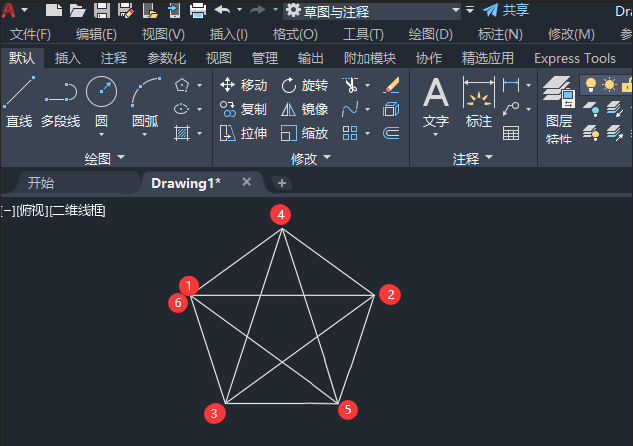The width and height of the screenshot is (633, 446).
Task: Expand the 注释 panel dropdown
Action: click(x=473, y=158)
